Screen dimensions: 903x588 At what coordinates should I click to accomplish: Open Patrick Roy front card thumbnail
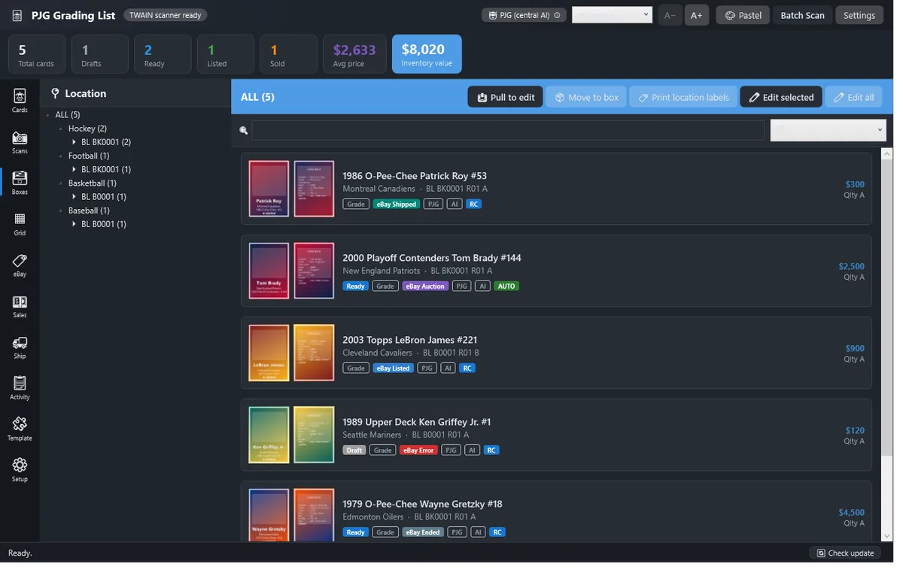(269, 189)
